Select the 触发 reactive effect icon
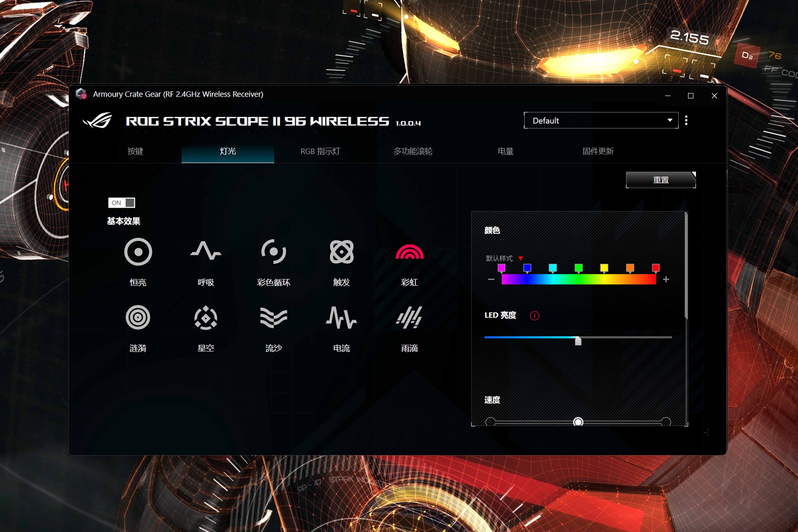This screenshot has width=798, height=532. [342, 252]
